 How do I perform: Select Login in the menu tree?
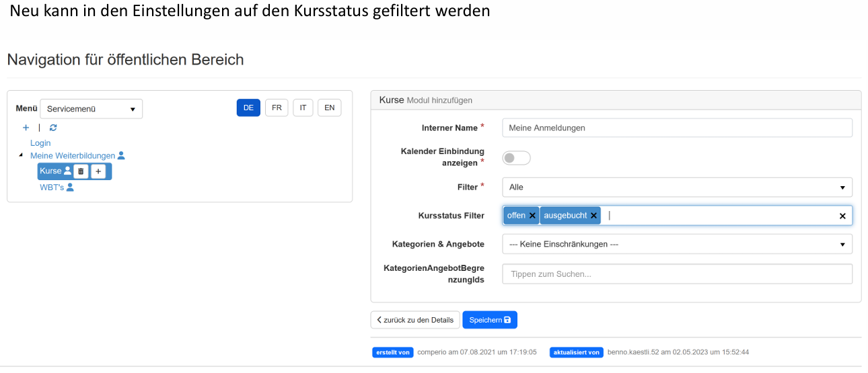click(x=40, y=143)
